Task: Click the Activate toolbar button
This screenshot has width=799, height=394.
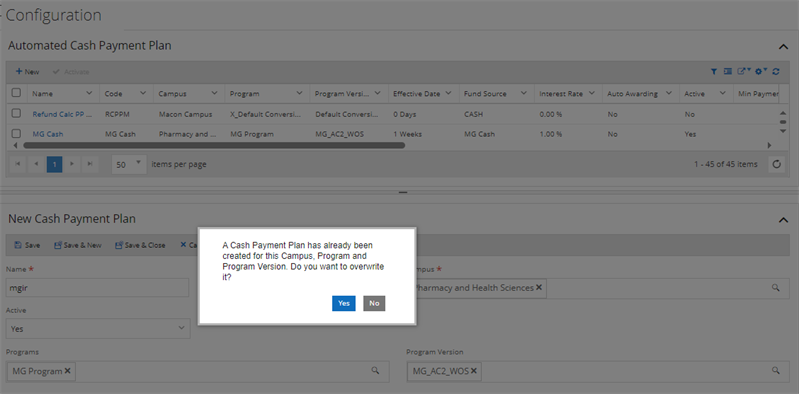Action: (71, 72)
